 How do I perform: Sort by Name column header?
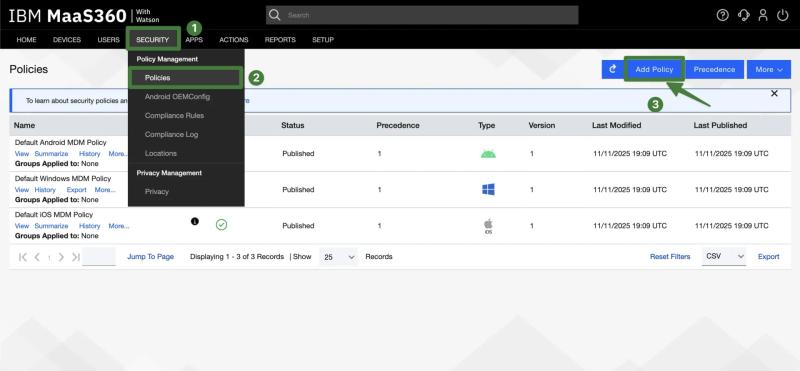pos(24,125)
